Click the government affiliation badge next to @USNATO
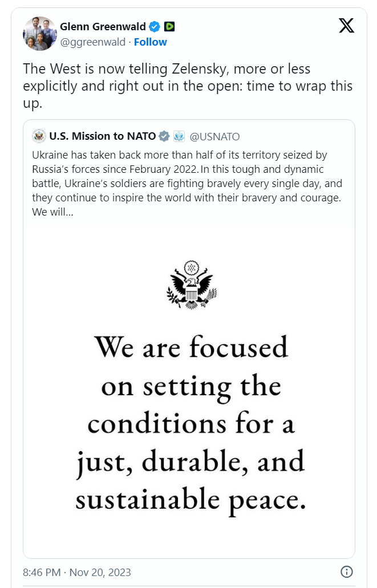The image size is (377, 588). click(x=179, y=136)
